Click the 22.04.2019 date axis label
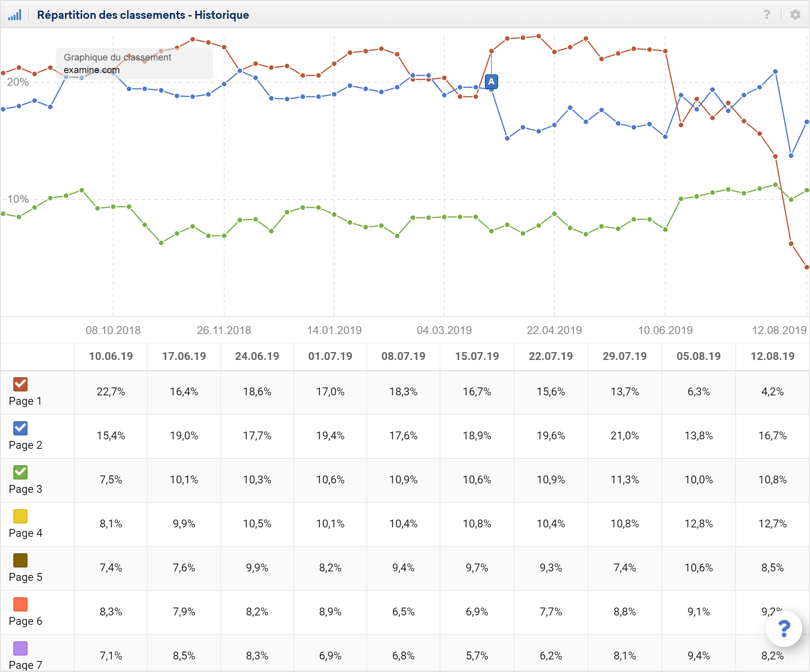 pos(554,330)
